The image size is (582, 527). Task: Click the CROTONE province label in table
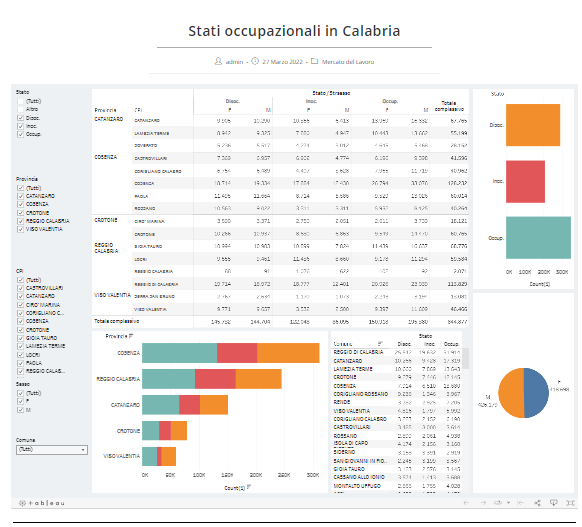point(106,220)
